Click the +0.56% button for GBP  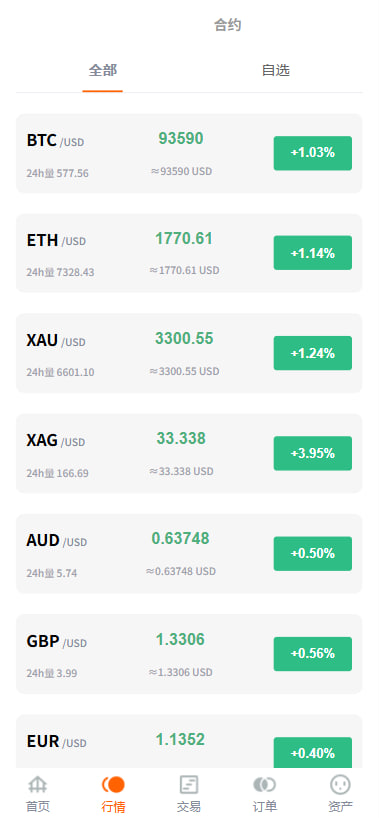click(313, 654)
